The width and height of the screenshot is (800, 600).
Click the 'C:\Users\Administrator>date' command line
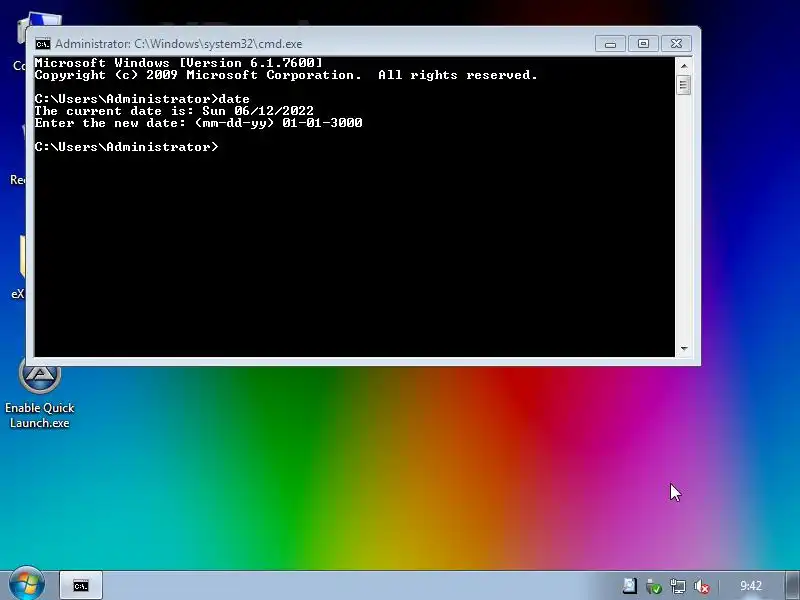[x=142, y=99]
